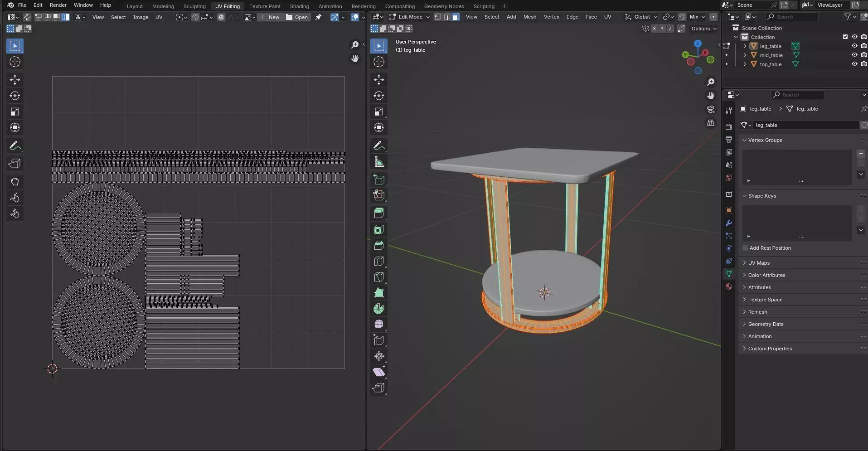Viewport: 868px width, 451px height.
Task: Select the Measure tool in 3D viewport
Action: tap(379, 162)
